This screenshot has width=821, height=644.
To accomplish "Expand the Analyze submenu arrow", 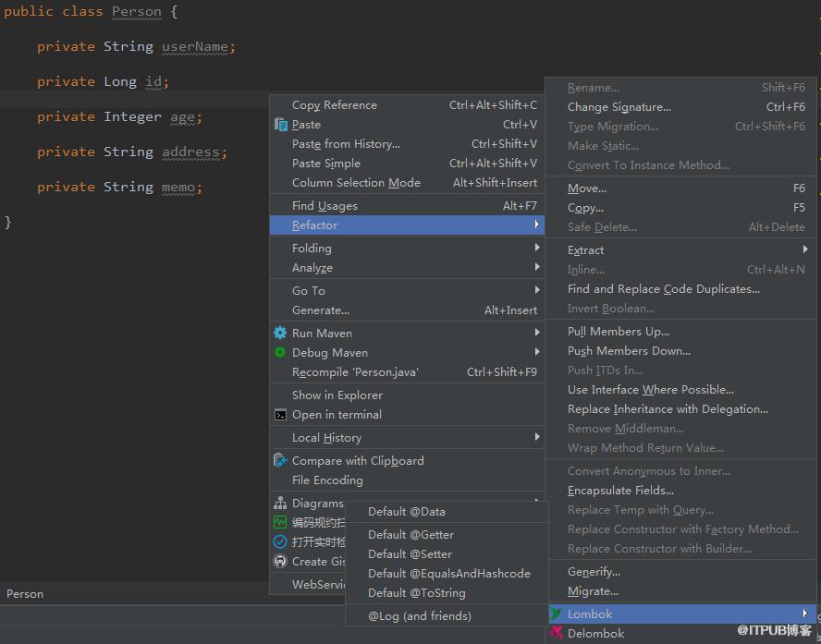I will point(536,267).
